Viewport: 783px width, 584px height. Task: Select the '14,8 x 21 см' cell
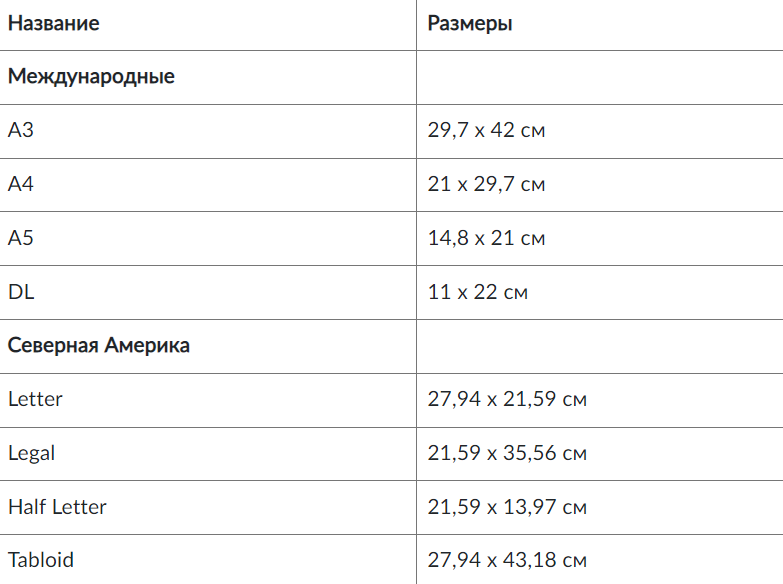click(x=486, y=239)
